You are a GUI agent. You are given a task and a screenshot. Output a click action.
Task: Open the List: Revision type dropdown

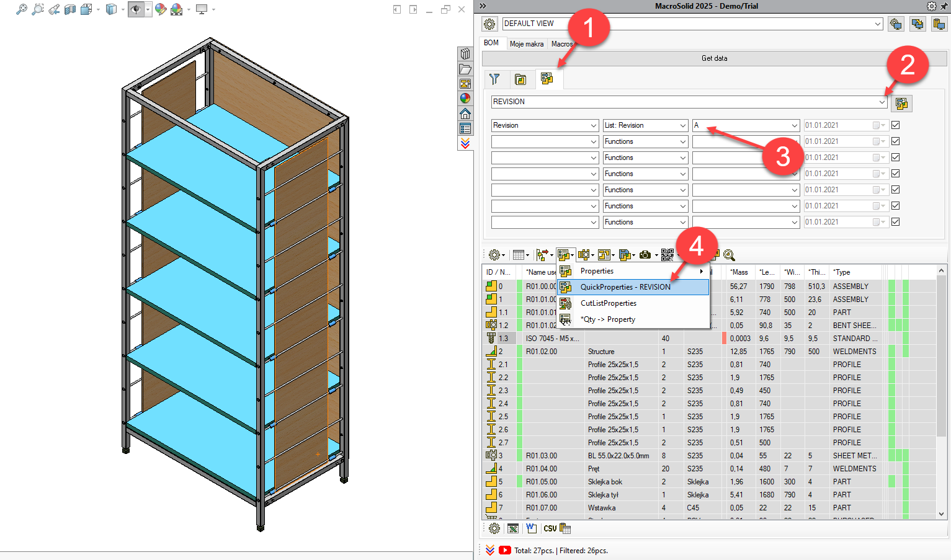683,125
